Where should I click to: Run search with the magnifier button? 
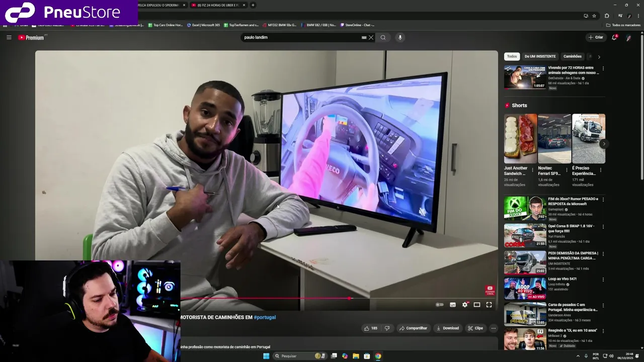tap(383, 37)
